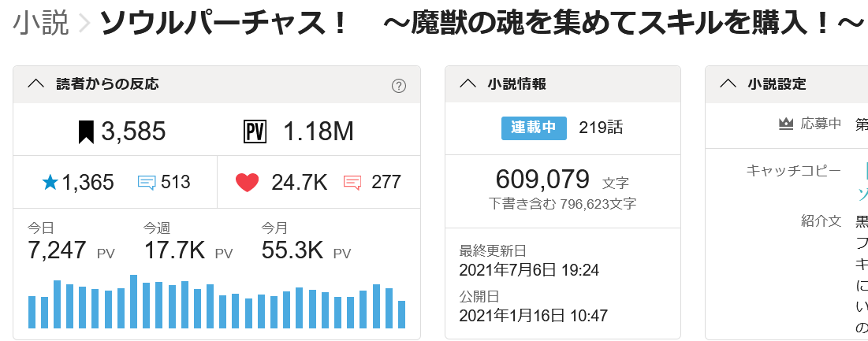This screenshot has height=341, width=868.
Task: Collapse the 小説設定 panel
Action: click(728, 84)
